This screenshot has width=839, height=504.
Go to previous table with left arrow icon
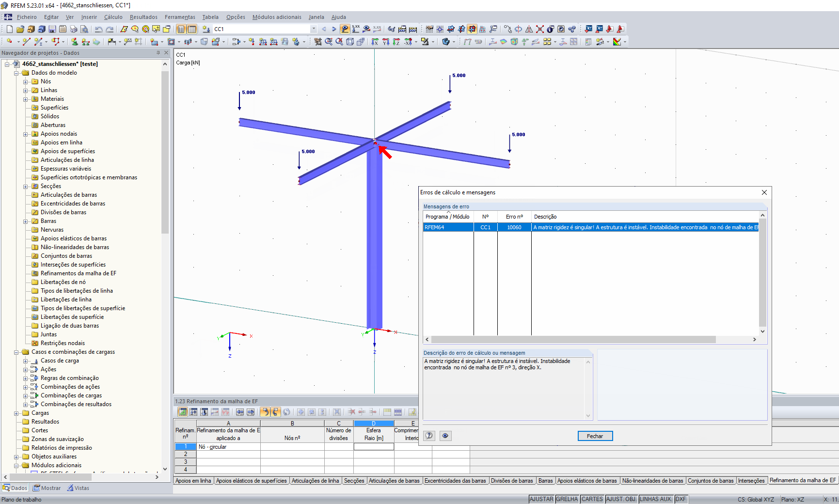point(240,412)
